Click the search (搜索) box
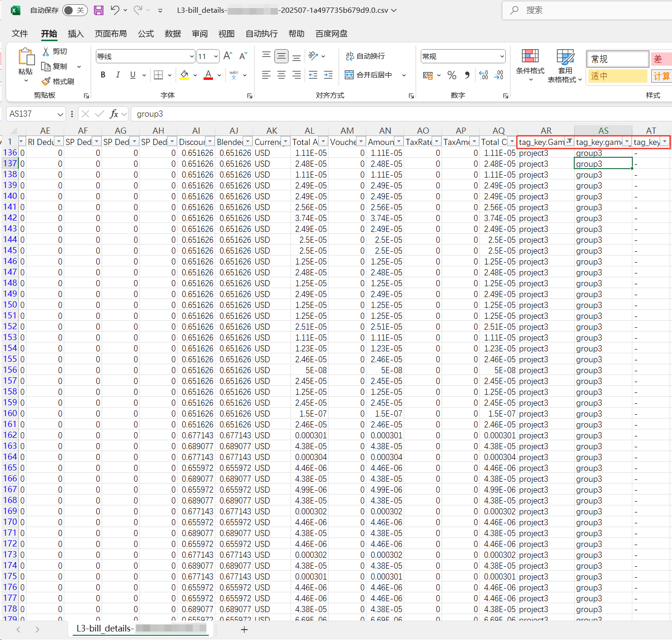Screen dimensions: 672x640 [x=586, y=10]
